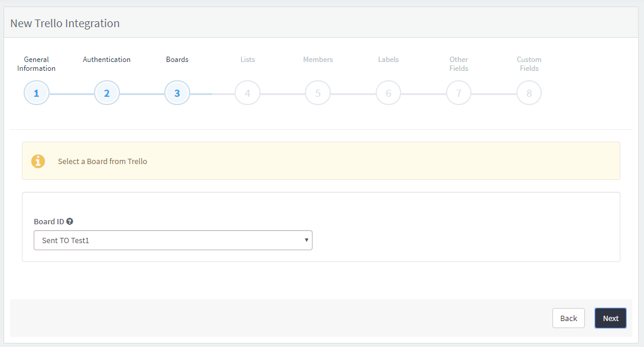
Task: Click the Back button
Action: coord(568,318)
